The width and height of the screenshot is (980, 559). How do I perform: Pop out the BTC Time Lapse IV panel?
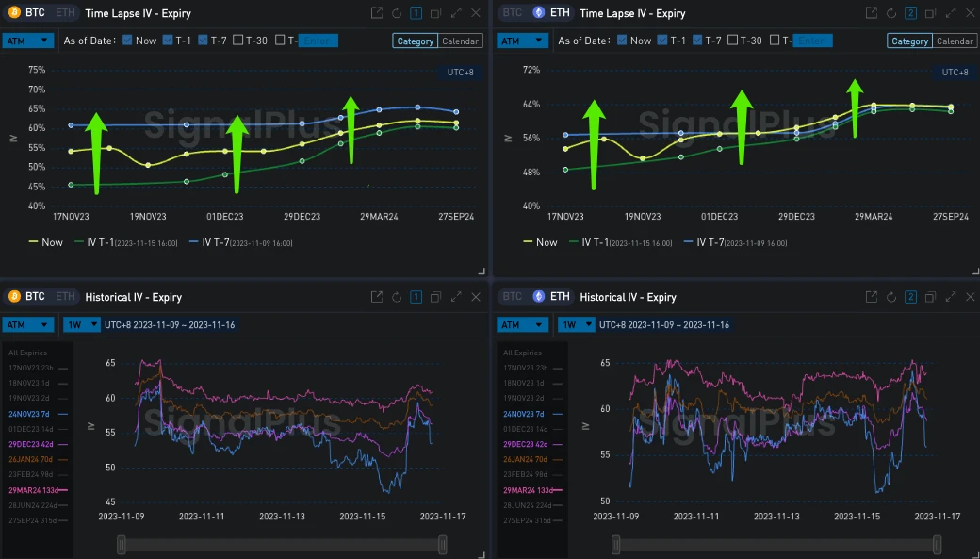377,13
